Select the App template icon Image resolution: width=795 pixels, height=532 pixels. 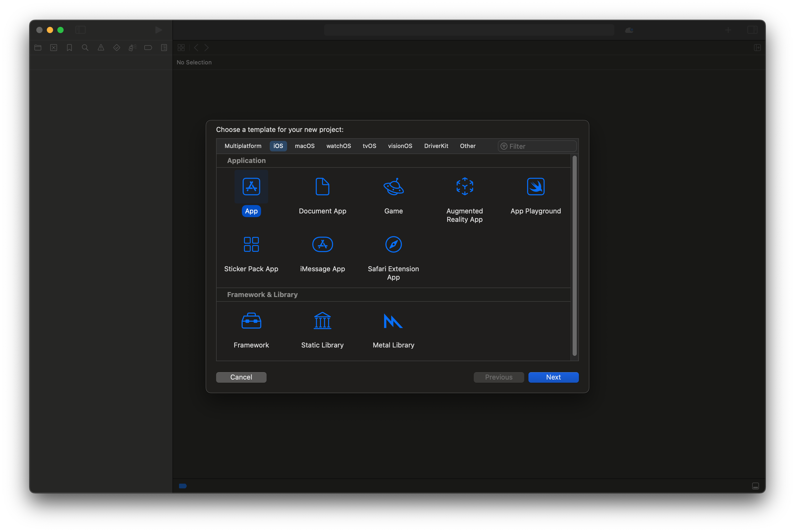251,187
